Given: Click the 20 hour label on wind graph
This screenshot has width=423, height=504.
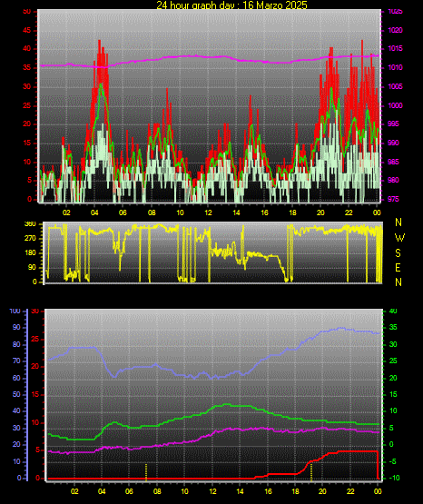Looking at the screenshot, I should [x=320, y=212].
